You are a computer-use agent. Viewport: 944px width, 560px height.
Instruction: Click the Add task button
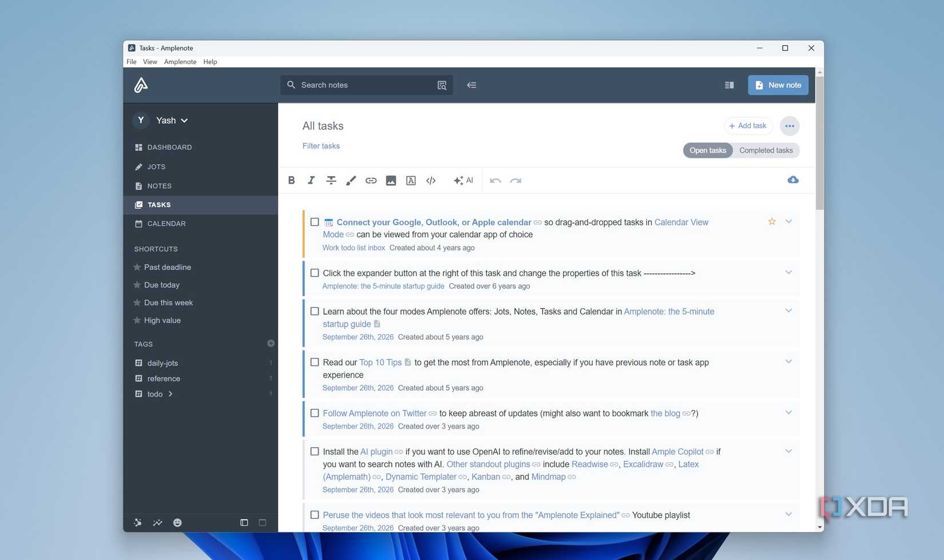(748, 126)
